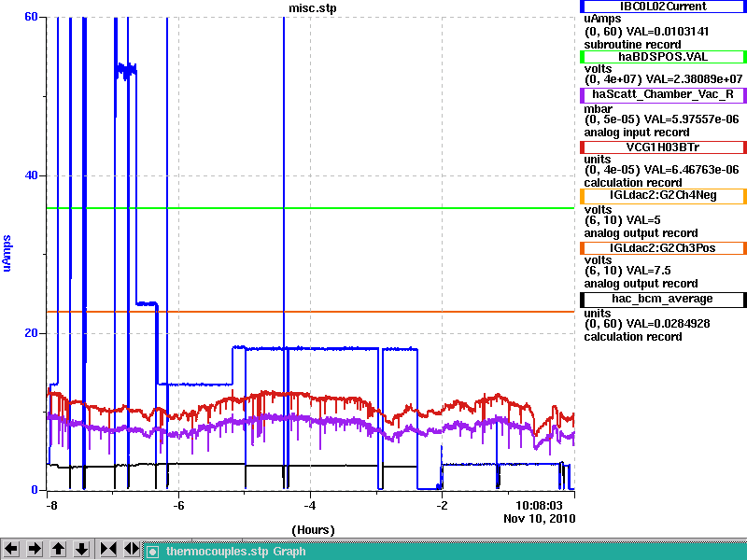Click the VAL=7.5 reading for G2Ch3Pos
747x560 pixels.
648,271
